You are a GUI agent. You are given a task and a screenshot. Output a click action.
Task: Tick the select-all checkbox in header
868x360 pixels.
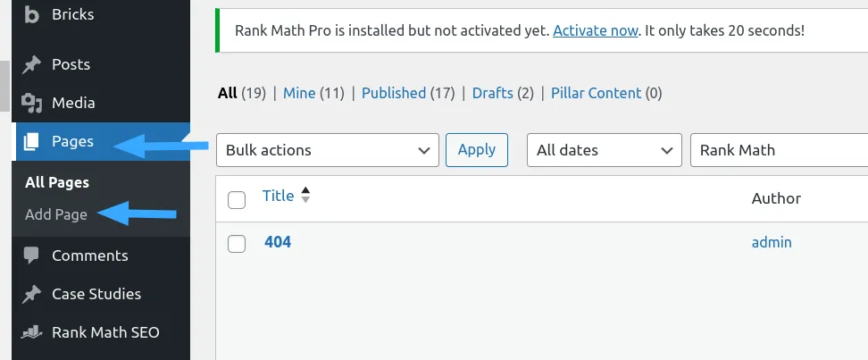237,200
